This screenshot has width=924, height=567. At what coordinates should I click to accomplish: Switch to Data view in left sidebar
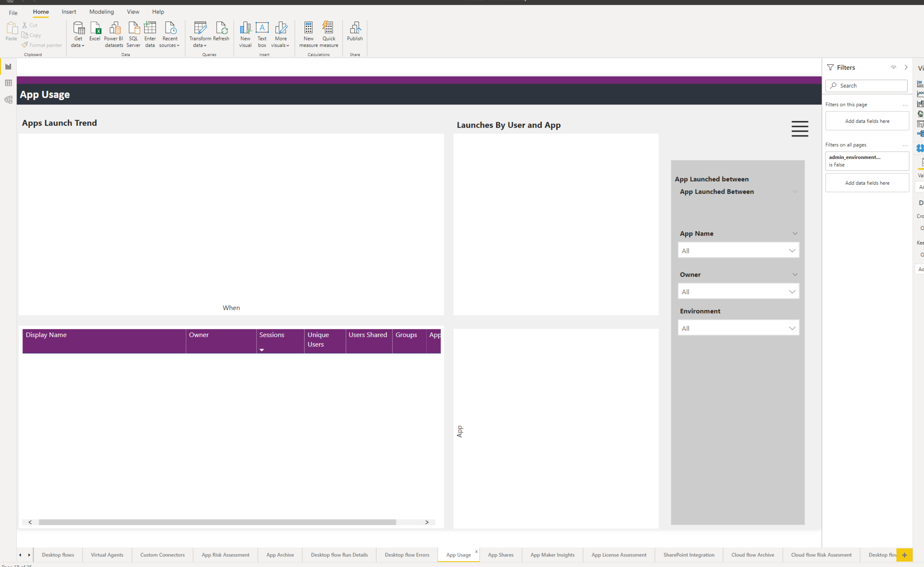[8, 83]
